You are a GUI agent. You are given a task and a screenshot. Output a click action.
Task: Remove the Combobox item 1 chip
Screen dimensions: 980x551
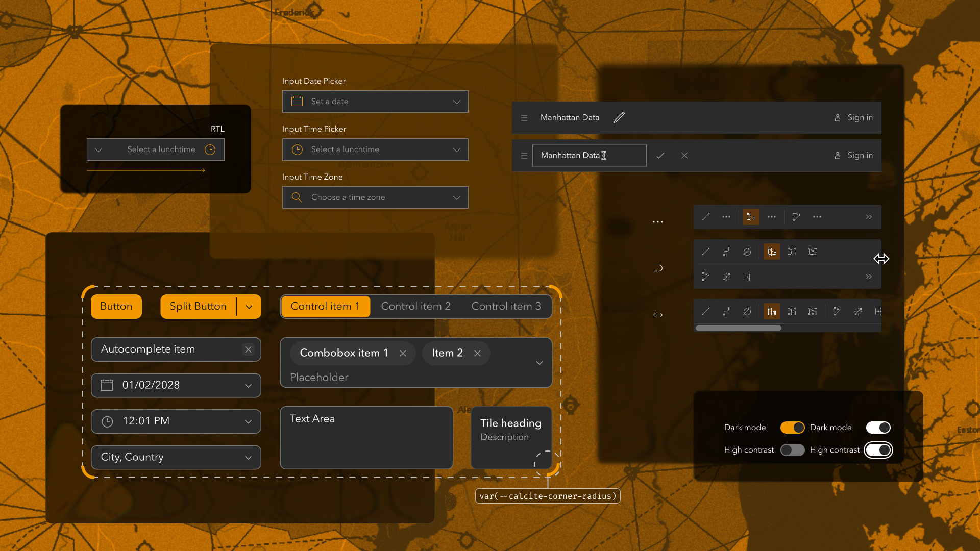403,353
